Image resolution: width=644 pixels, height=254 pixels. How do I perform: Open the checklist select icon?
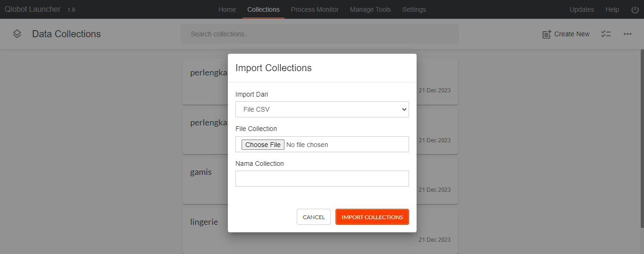[x=606, y=34]
